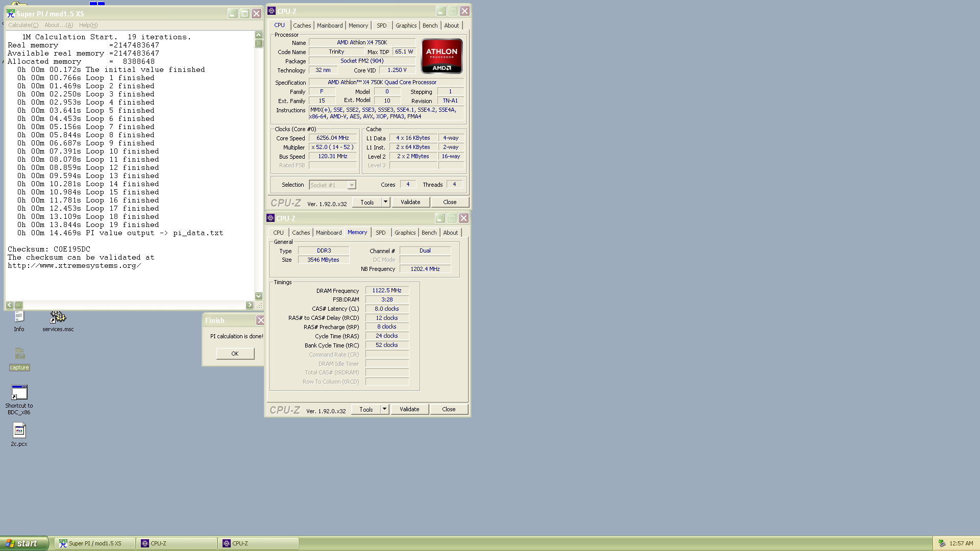Open SPD tab in top CPU-Z

pyautogui.click(x=382, y=26)
